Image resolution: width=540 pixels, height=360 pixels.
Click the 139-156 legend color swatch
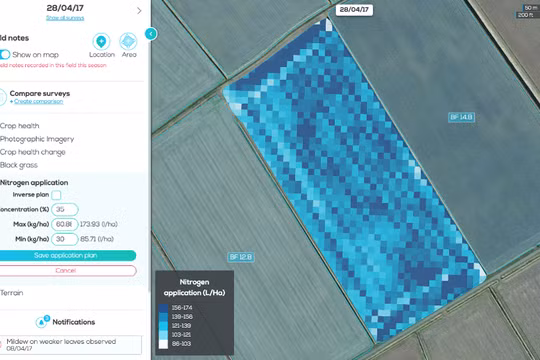click(x=163, y=317)
